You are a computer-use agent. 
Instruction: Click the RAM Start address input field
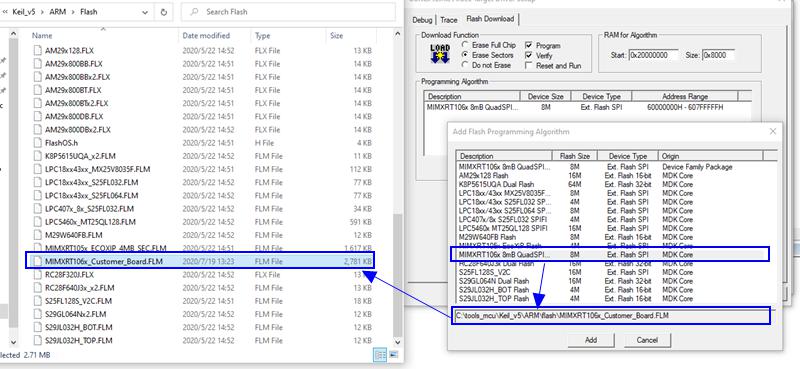(x=654, y=55)
